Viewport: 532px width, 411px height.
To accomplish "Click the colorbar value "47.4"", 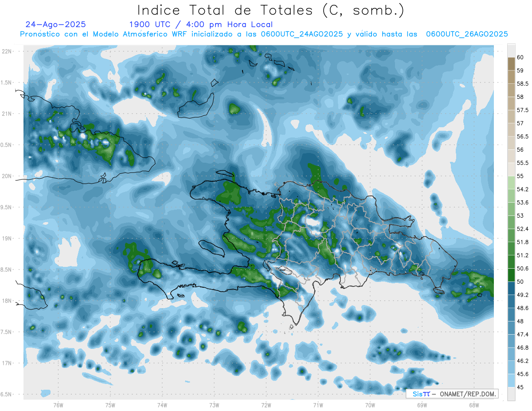I will point(522,334).
